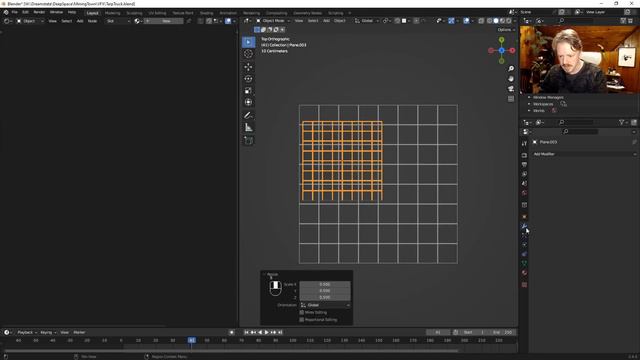Expand the Window Managers outliner entry
Screen dimensions: 640x360
click(x=529, y=98)
